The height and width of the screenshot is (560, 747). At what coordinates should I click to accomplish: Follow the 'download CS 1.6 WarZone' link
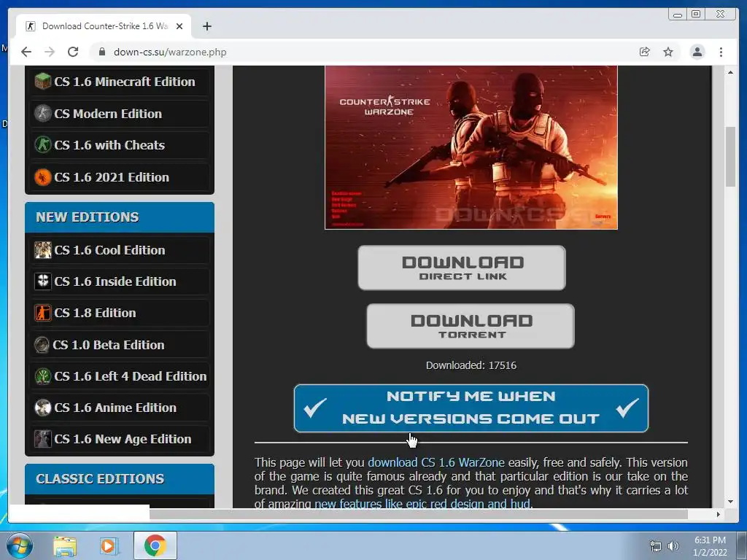click(x=436, y=462)
